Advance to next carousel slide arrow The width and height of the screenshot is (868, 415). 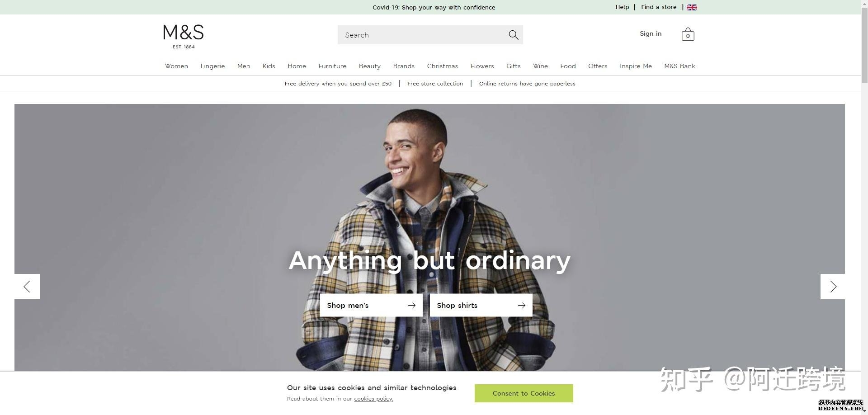[833, 287]
